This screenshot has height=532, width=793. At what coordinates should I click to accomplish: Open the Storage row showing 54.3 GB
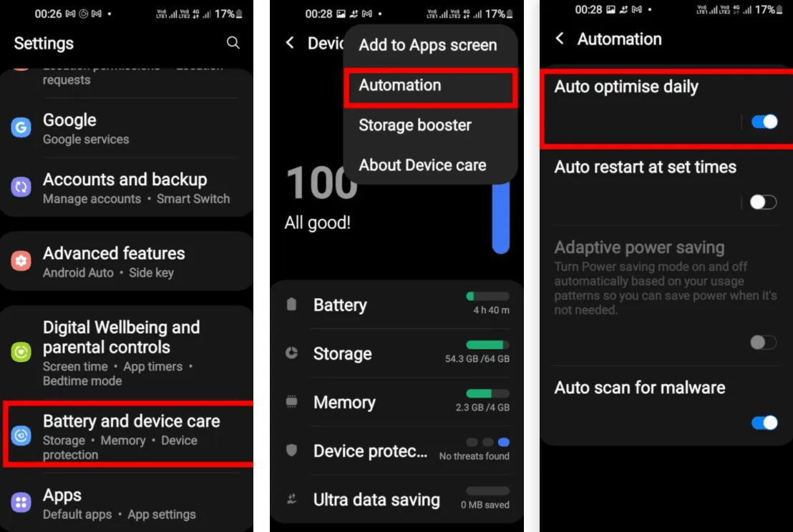click(397, 353)
